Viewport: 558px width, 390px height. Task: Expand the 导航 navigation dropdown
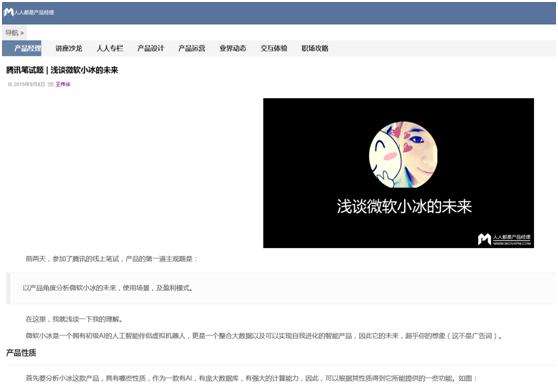pos(14,33)
